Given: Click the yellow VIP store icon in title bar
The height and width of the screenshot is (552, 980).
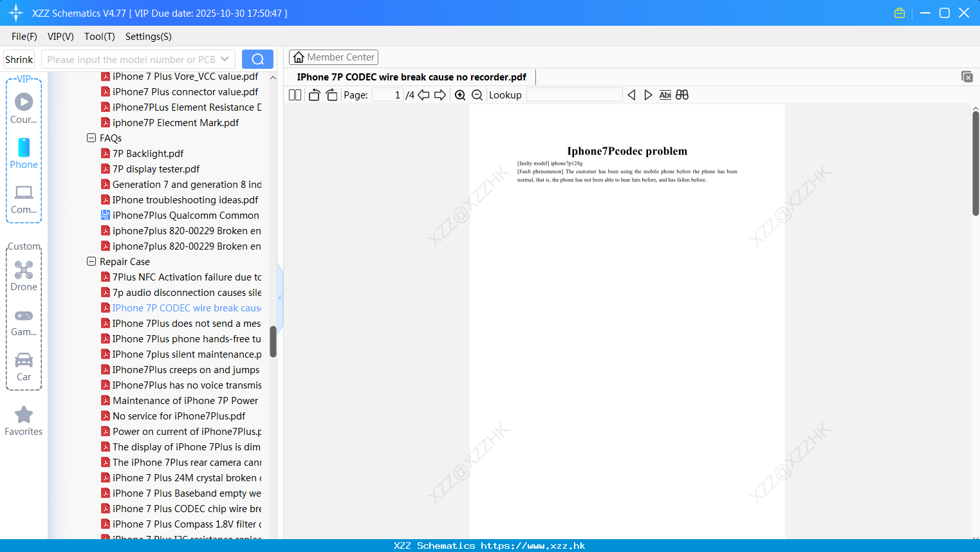Looking at the screenshot, I should (x=900, y=13).
